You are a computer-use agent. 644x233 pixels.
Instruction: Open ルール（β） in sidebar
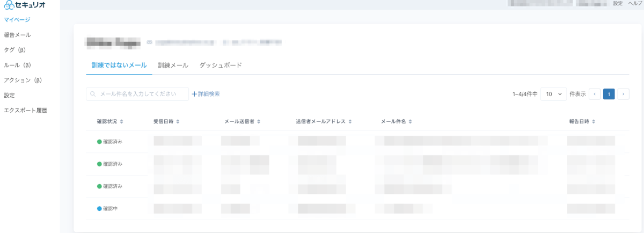click(18, 65)
